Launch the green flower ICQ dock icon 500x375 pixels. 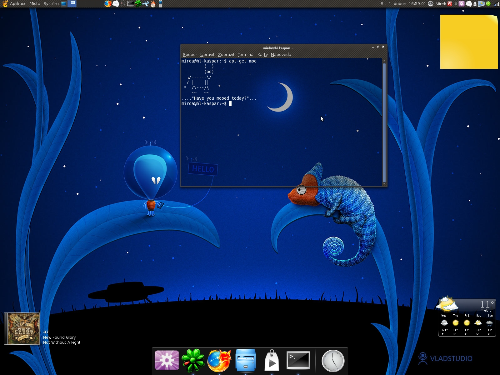click(x=193, y=360)
